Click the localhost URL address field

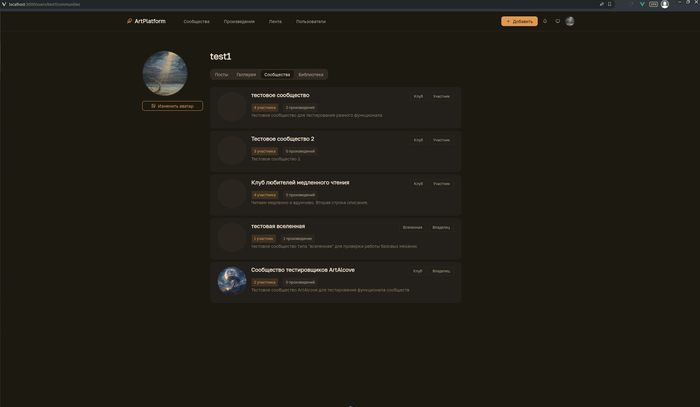pyautogui.click(x=45, y=4)
